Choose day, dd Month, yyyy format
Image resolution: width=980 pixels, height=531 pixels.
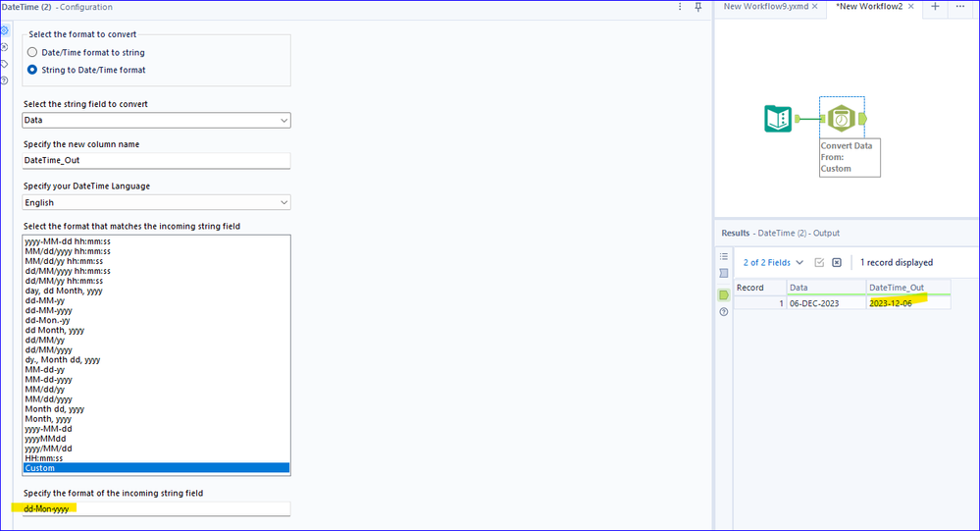[x=156, y=291]
